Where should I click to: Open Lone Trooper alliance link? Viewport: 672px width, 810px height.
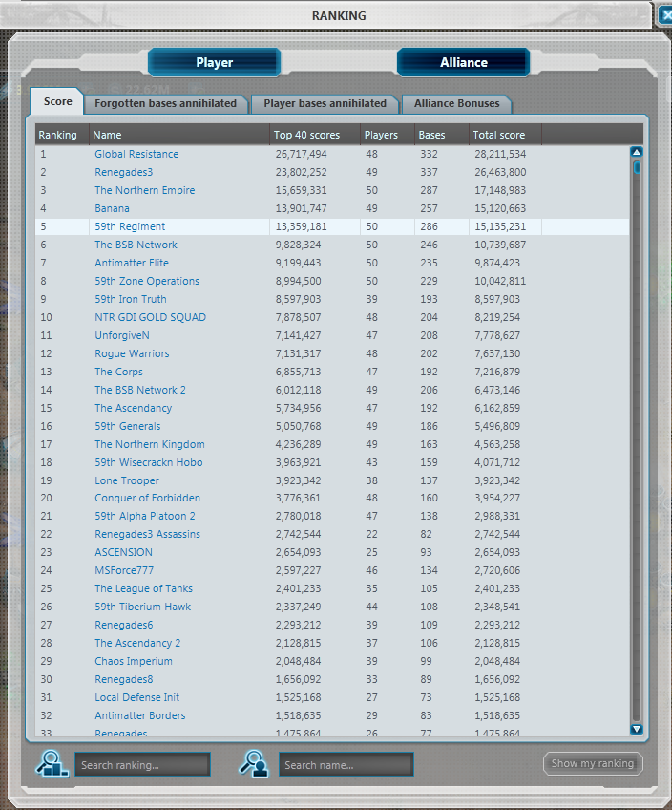(x=127, y=480)
